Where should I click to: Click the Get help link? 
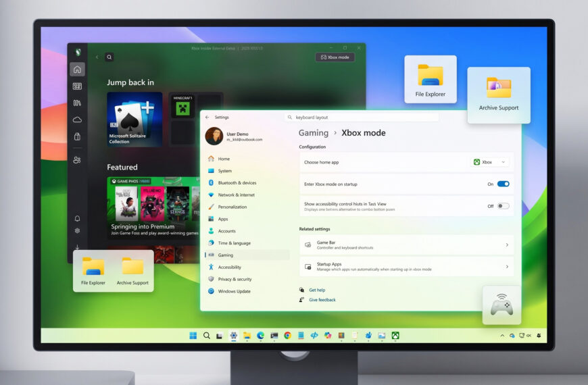click(x=317, y=290)
